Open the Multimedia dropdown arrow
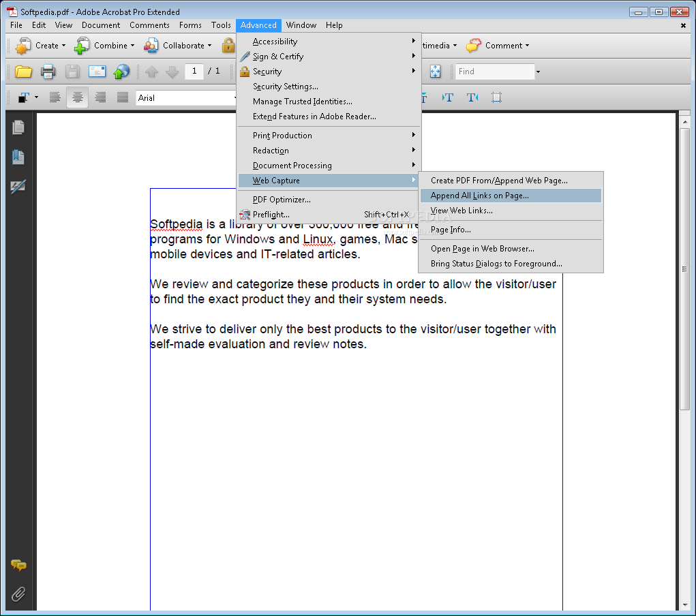The height and width of the screenshot is (616, 696). click(x=455, y=46)
